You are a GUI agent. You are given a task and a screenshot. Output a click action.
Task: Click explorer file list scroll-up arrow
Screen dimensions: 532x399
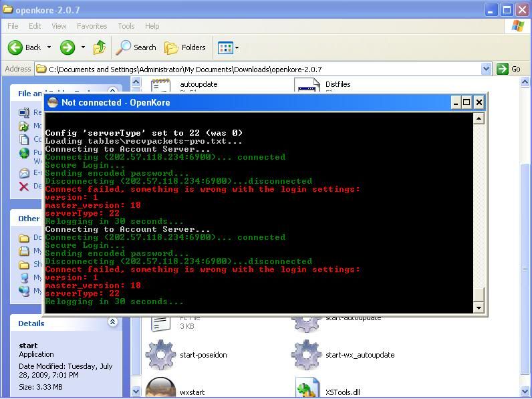[525, 82]
